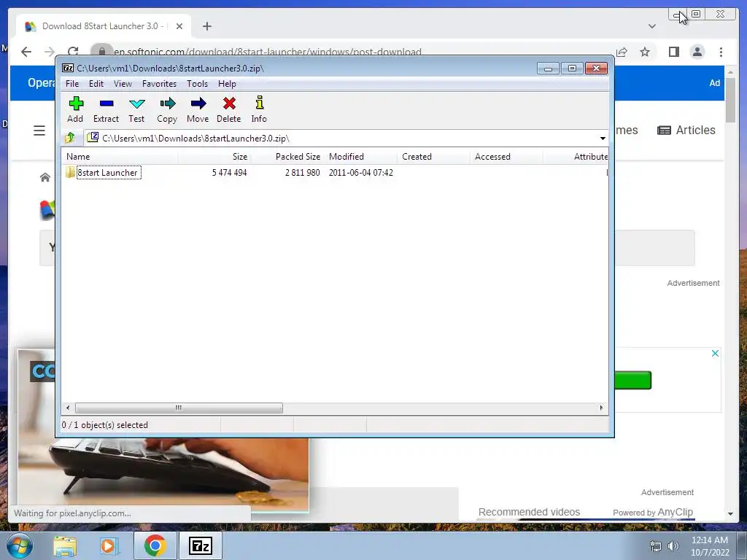Image resolution: width=747 pixels, height=560 pixels.
Task: Click the 2011-06-04 07:42 modified date
Action: coord(360,172)
